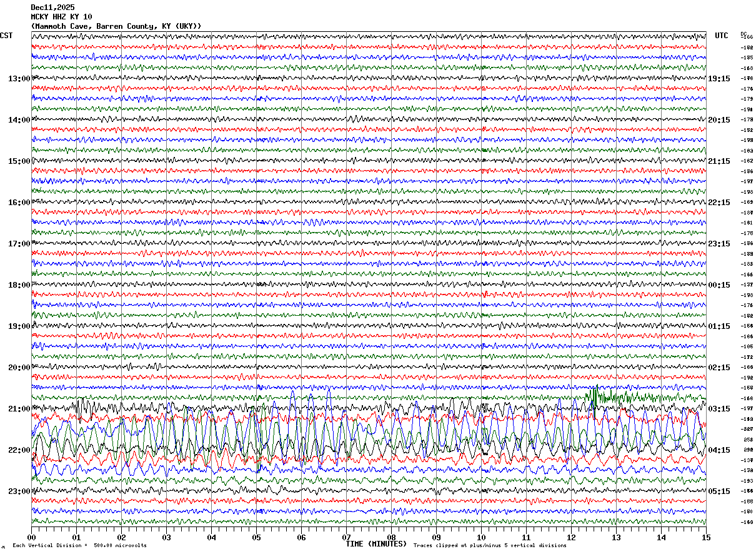Image resolution: width=756 pixels, height=554 pixels.
Task: Click minute 04 on the bottom time axis
Action: pos(211,537)
